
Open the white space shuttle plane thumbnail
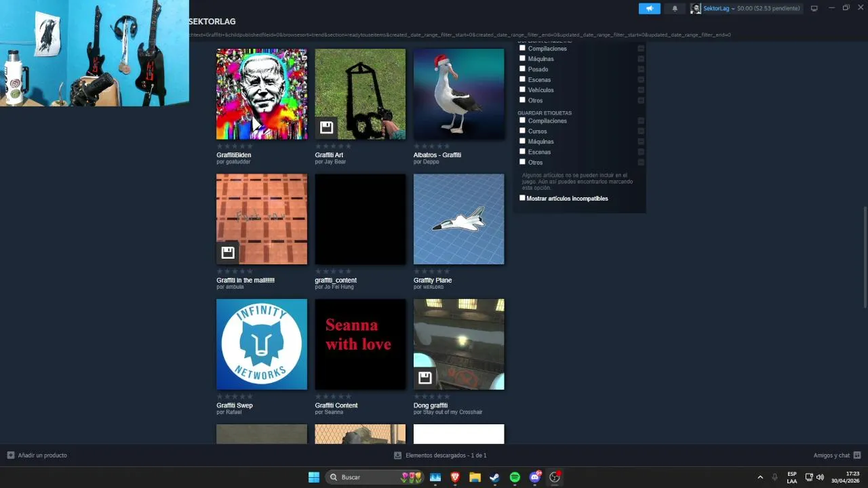click(459, 219)
